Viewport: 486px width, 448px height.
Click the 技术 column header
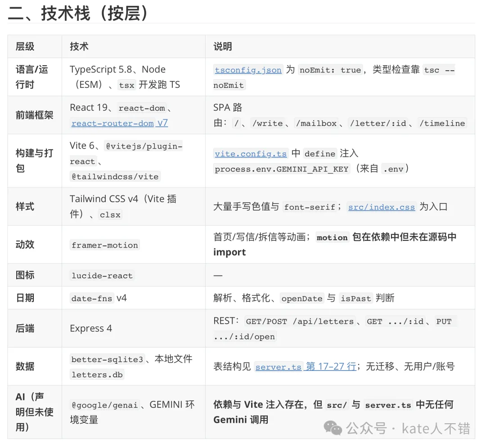[79, 46]
